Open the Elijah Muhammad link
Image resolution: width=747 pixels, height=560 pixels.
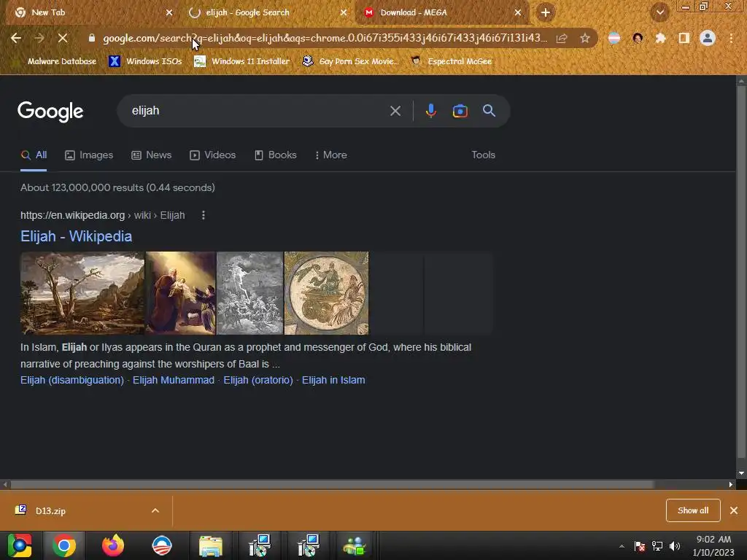tap(174, 380)
